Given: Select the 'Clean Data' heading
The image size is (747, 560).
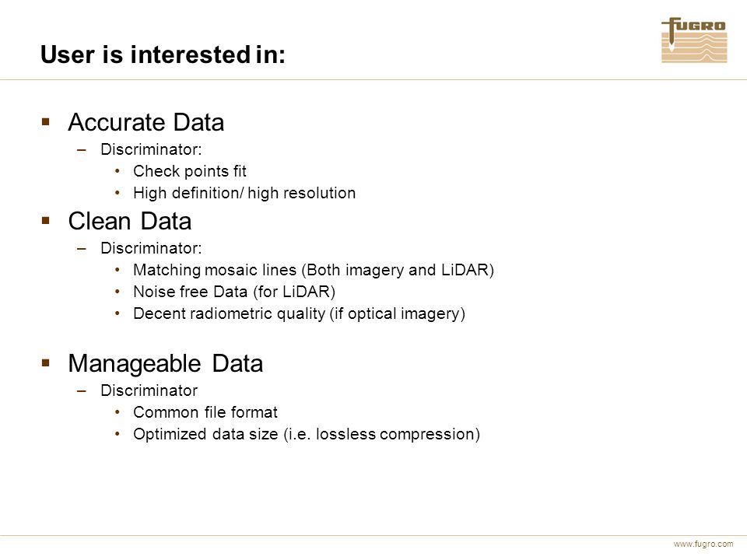Looking at the screenshot, I should (x=130, y=222).
